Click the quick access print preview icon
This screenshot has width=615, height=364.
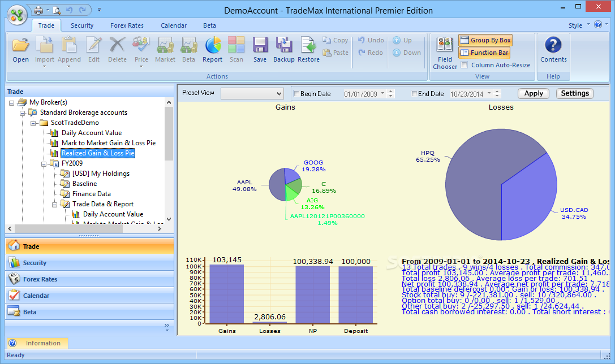57,10
